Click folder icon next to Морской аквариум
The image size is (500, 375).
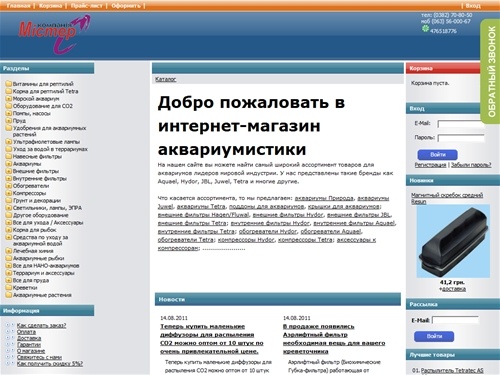click(8, 99)
